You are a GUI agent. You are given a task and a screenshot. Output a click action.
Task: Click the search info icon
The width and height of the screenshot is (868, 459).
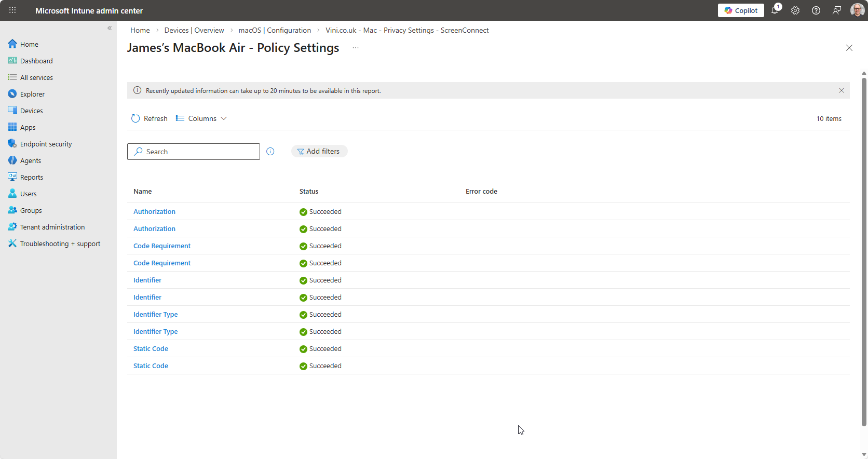point(270,152)
